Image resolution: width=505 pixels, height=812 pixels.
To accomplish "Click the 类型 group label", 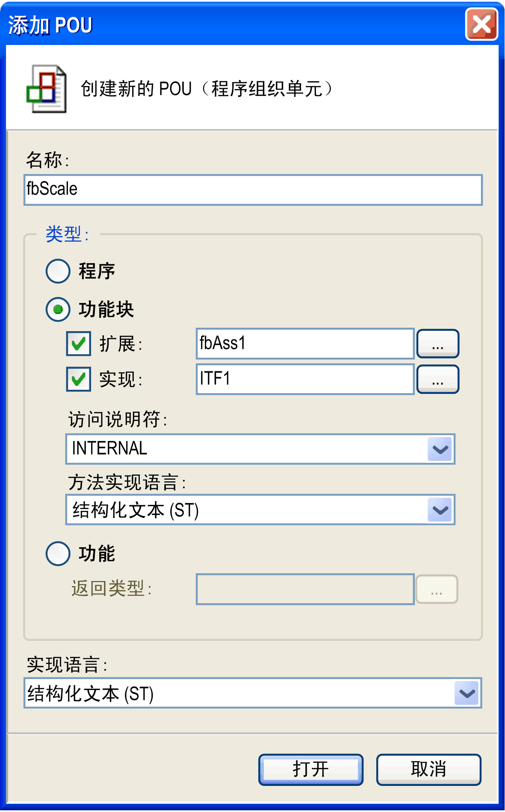I will point(67,234).
